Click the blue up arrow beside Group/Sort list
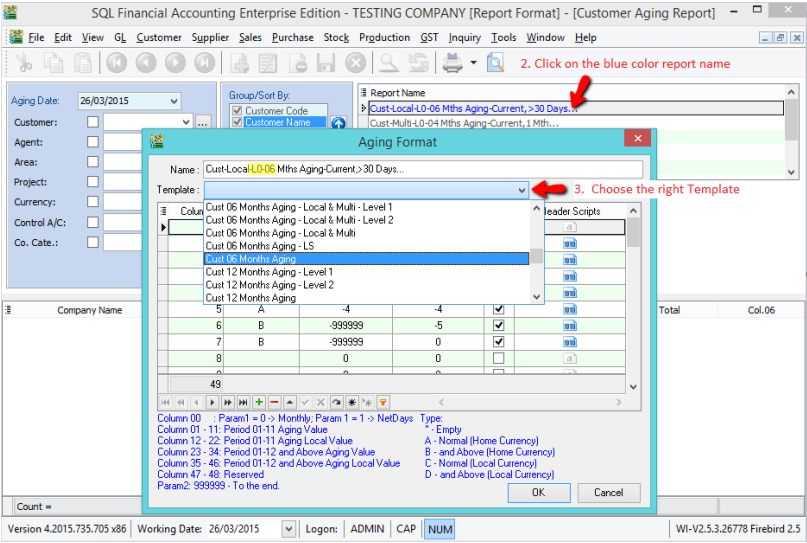This screenshot has height=543, width=807. click(338, 124)
